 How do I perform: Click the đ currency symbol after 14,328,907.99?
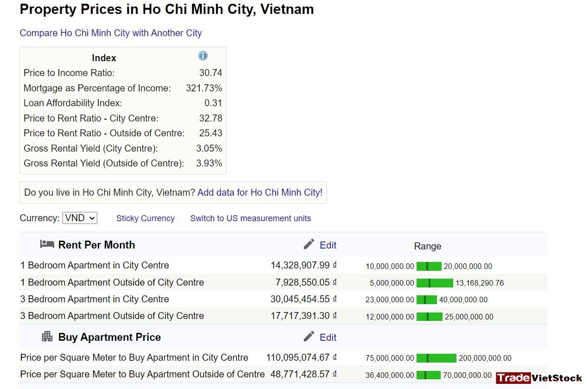click(335, 265)
